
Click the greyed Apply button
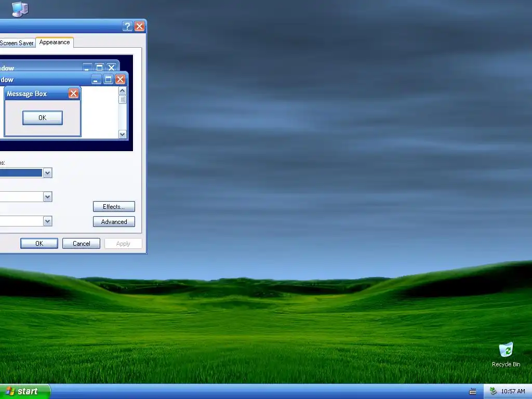coord(123,243)
